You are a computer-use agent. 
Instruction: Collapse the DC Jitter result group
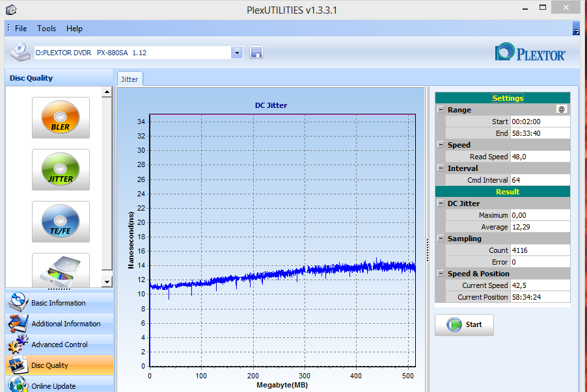[441, 203]
